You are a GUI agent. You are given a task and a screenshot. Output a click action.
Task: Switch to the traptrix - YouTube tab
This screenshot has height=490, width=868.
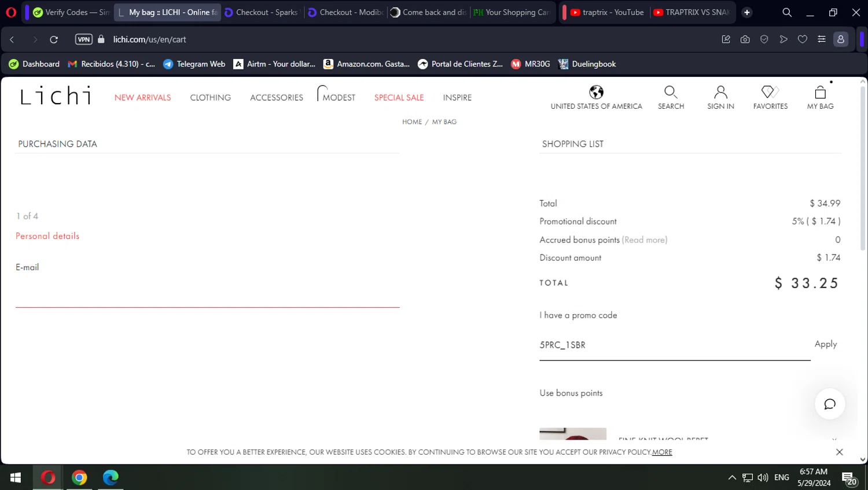[x=607, y=12]
